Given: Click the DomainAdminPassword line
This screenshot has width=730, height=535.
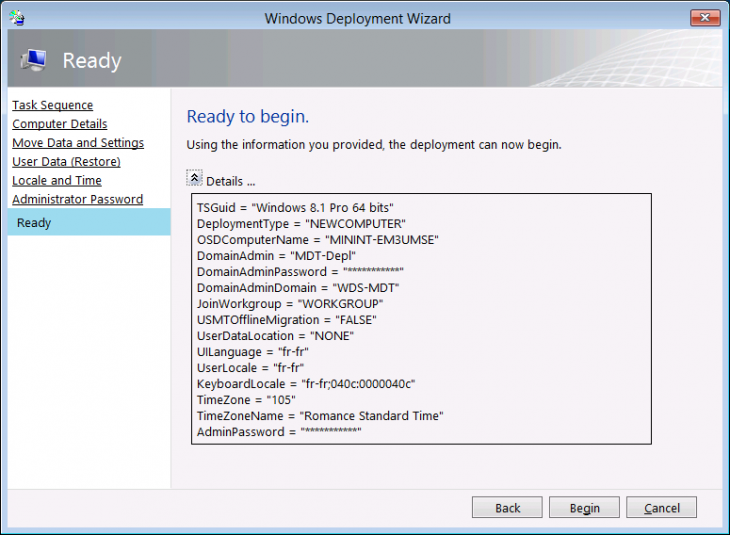Looking at the screenshot, I should pos(300,271).
